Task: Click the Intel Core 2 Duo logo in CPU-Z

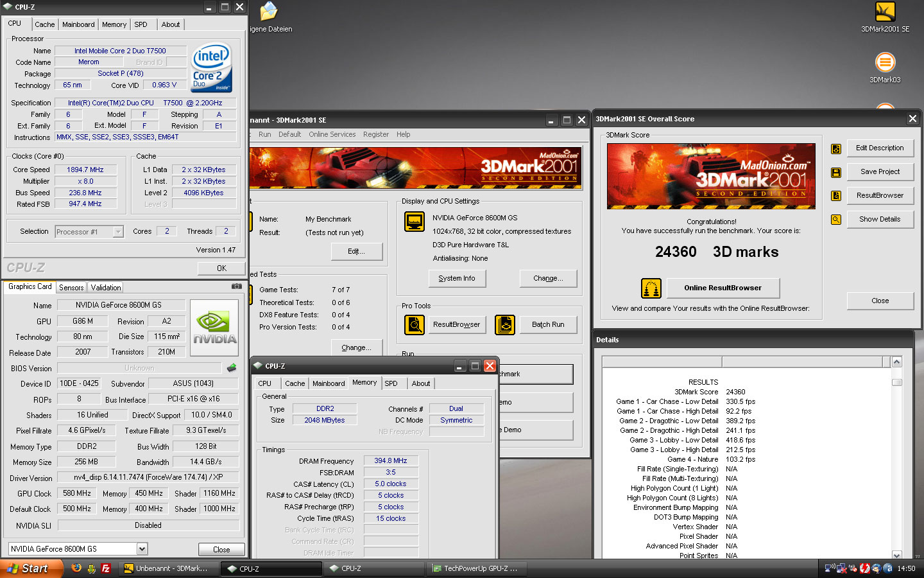Action: point(212,67)
